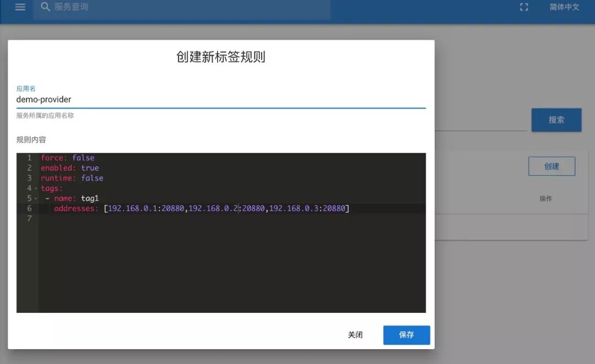Viewport: 595px width, 364px height.
Task: Click the 服务查询 search box
Action: pos(165,8)
